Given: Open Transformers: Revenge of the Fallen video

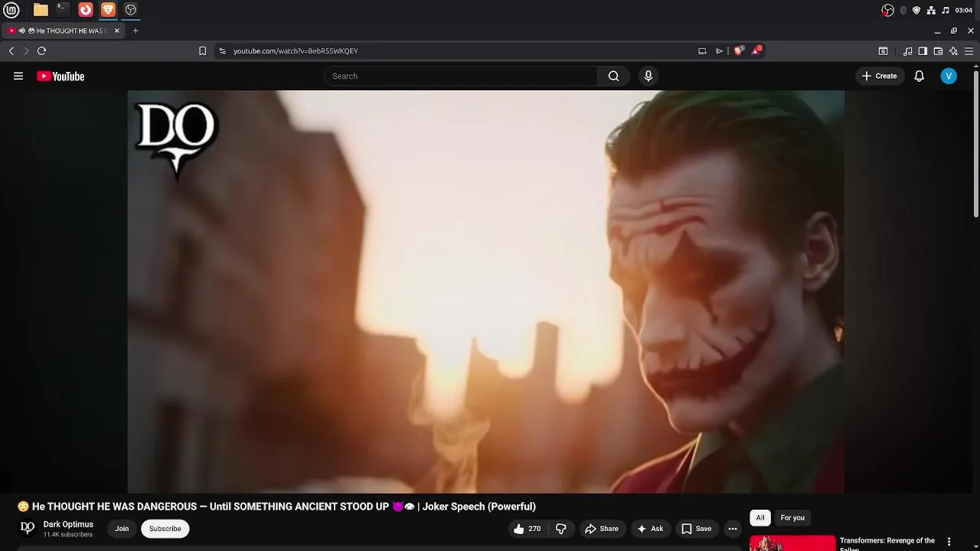Looking at the screenshot, I should [x=887, y=543].
